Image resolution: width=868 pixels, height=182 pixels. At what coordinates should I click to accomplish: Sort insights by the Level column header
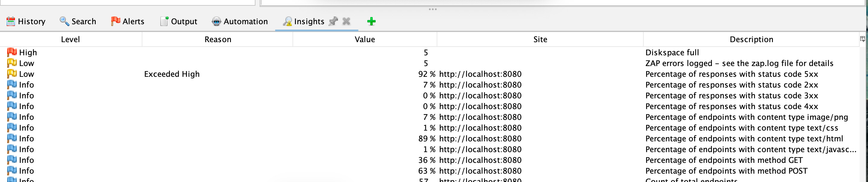[71, 39]
